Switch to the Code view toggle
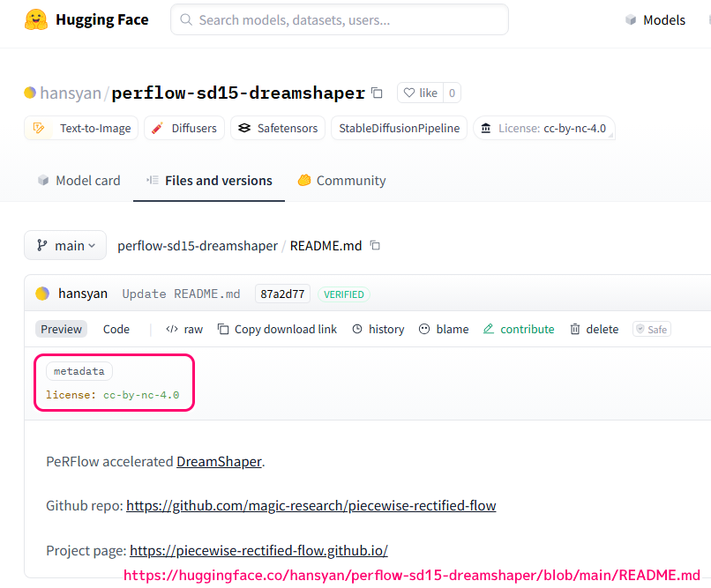The height and width of the screenshot is (588, 711). tap(116, 330)
